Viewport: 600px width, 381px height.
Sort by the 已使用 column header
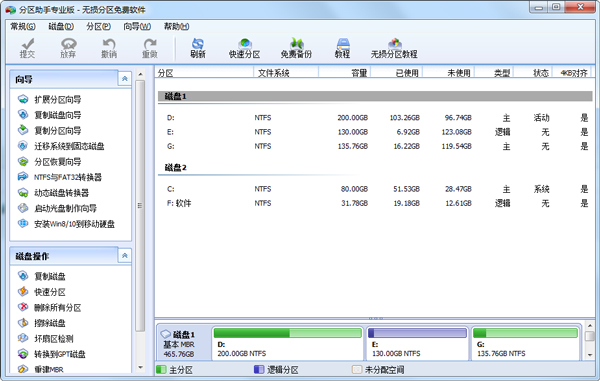pyautogui.click(x=396, y=72)
